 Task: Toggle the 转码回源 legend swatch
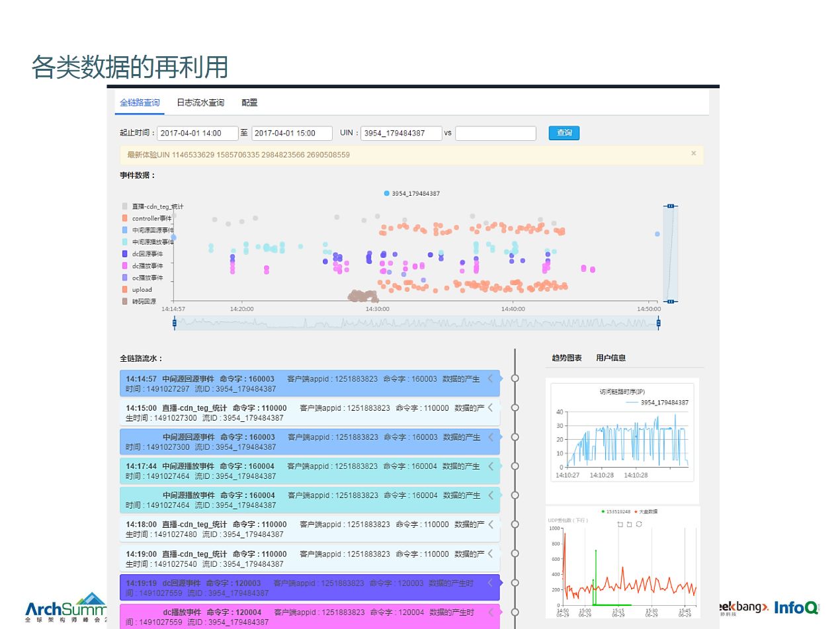[x=125, y=302]
